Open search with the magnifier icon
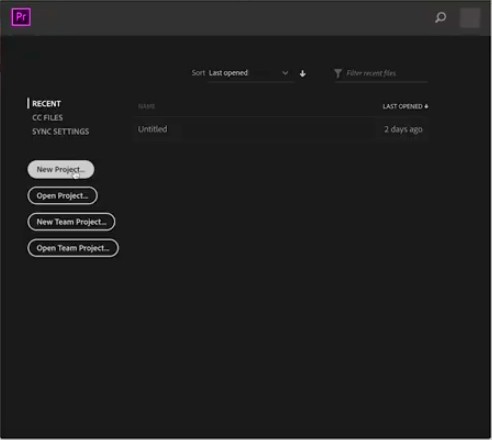 (440, 17)
